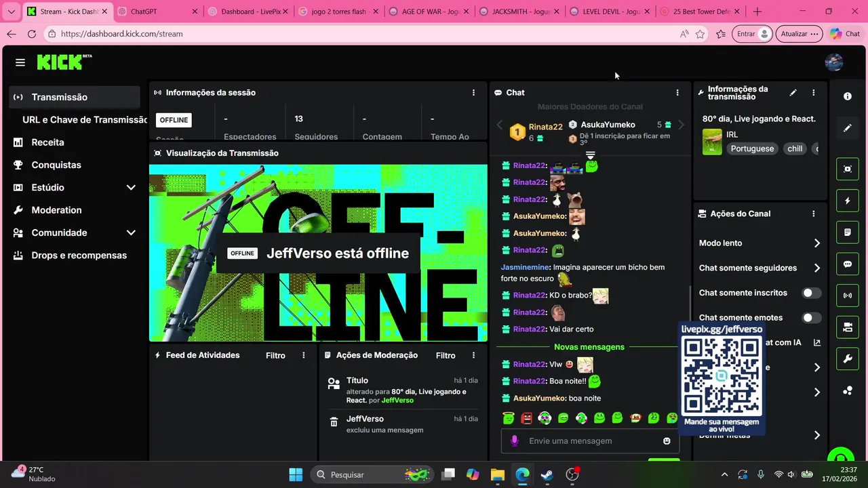The image size is (868, 488).
Task: Open File Explorer from the taskbar
Action: tap(498, 474)
